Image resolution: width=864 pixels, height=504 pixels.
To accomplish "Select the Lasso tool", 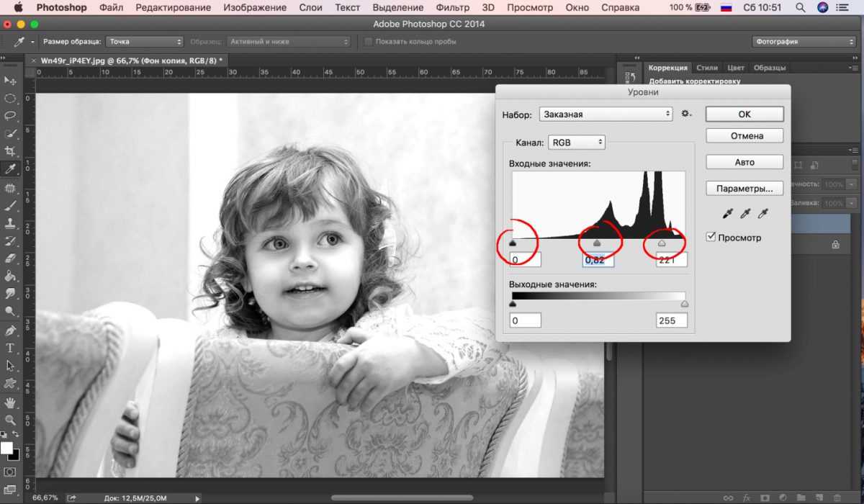I will pos(10,115).
